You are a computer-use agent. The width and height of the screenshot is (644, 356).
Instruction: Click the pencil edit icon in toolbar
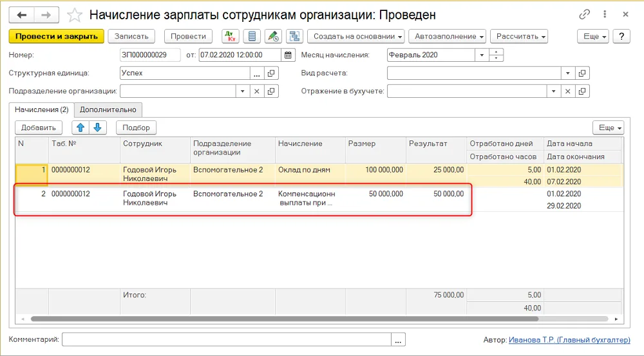coord(273,36)
